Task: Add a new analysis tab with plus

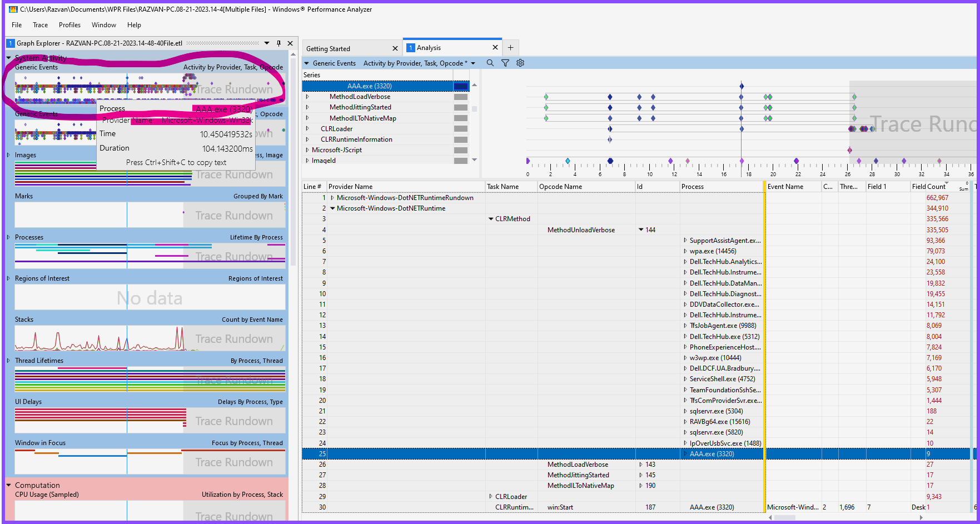Action: 510,48
